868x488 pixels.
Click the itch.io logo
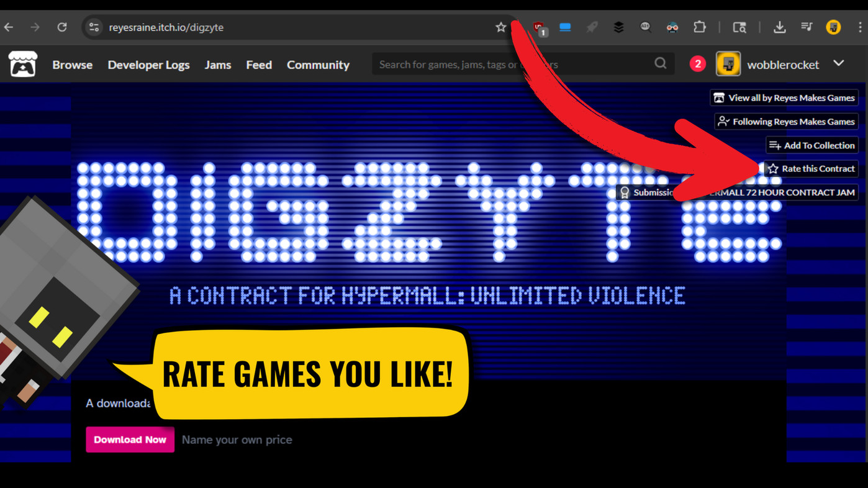(x=22, y=65)
